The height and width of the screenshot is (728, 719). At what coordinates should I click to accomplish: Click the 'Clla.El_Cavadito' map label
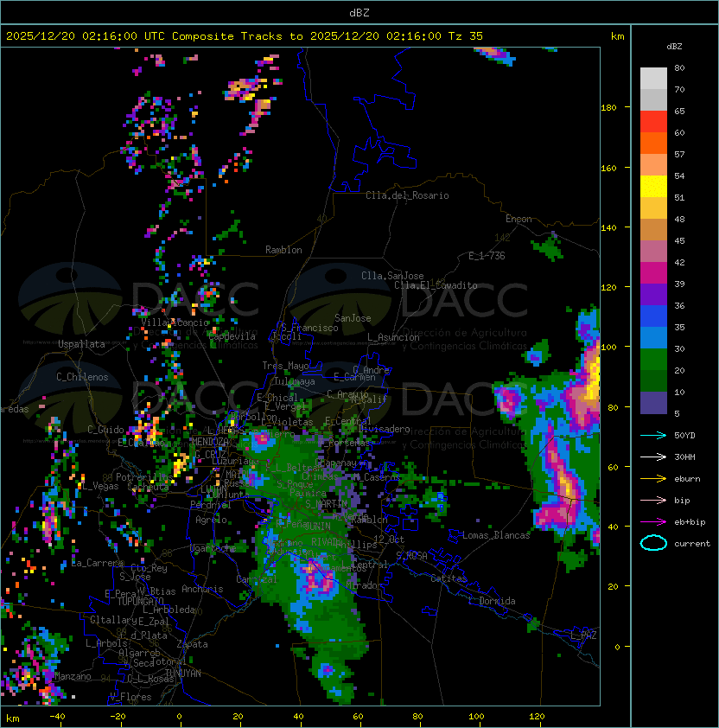(x=436, y=285)
